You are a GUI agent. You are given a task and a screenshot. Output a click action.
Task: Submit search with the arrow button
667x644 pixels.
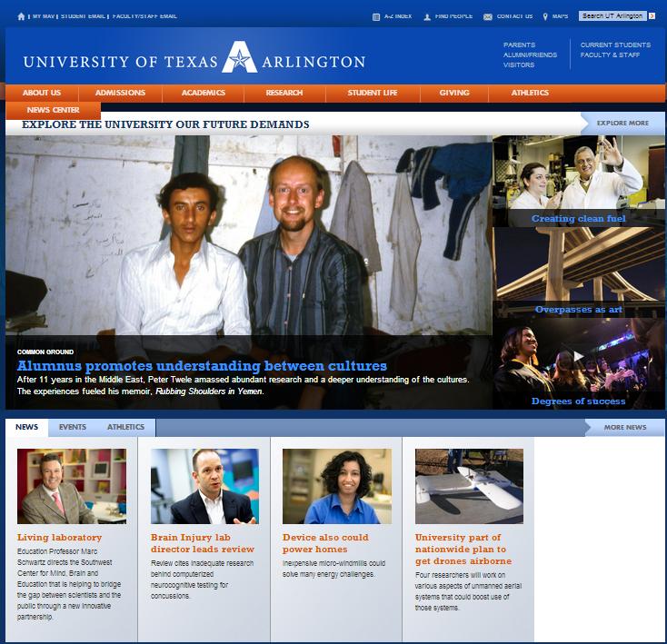pos(652,16)
